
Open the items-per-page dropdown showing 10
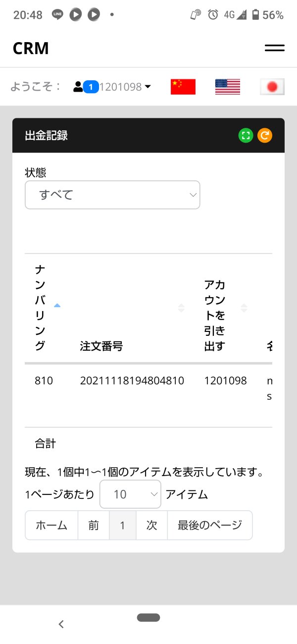[x=130, y=494]
